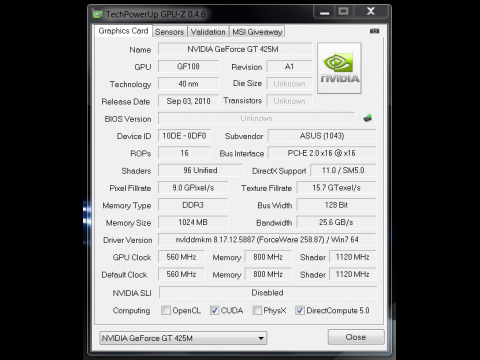Click the ROPs field 16

coord(184,153)
